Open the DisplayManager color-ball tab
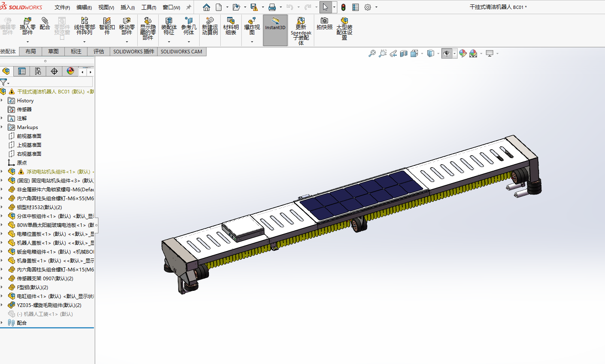 click(x=70, y=71)
